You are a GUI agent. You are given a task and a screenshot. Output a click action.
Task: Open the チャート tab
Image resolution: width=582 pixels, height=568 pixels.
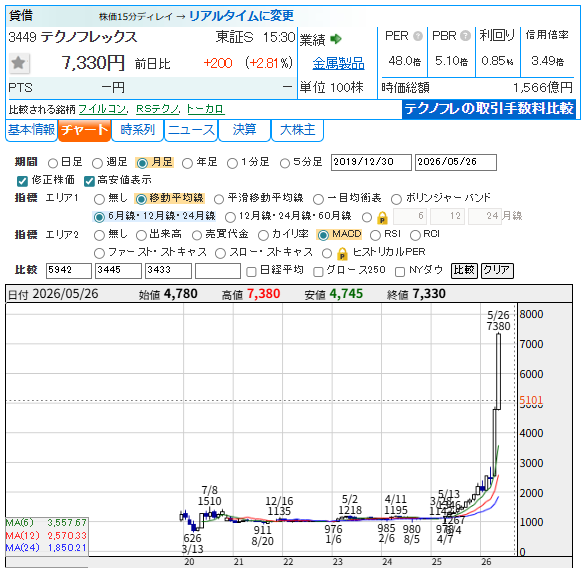(x=85, y=130)
